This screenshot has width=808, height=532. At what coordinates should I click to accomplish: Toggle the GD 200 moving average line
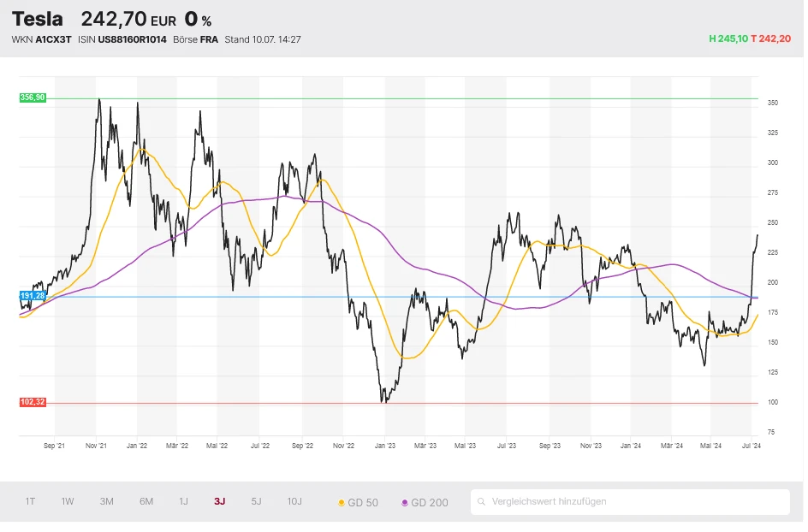click(425, 503)
